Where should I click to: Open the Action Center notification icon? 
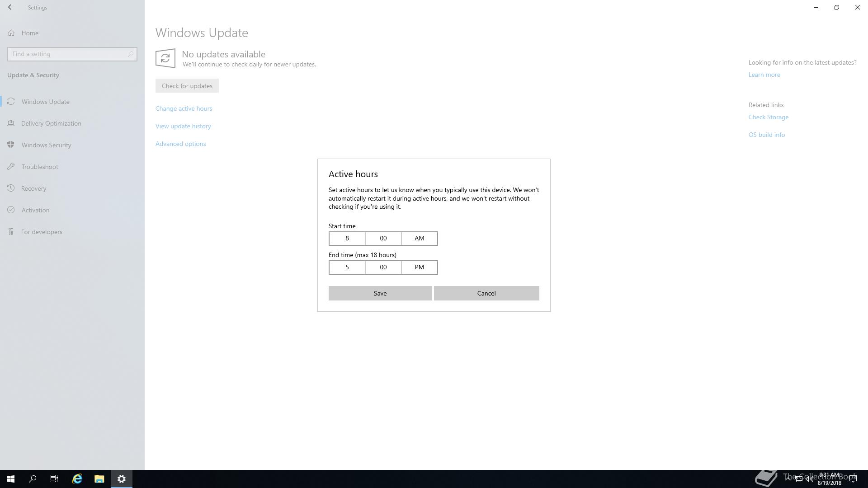coord(853,479)
